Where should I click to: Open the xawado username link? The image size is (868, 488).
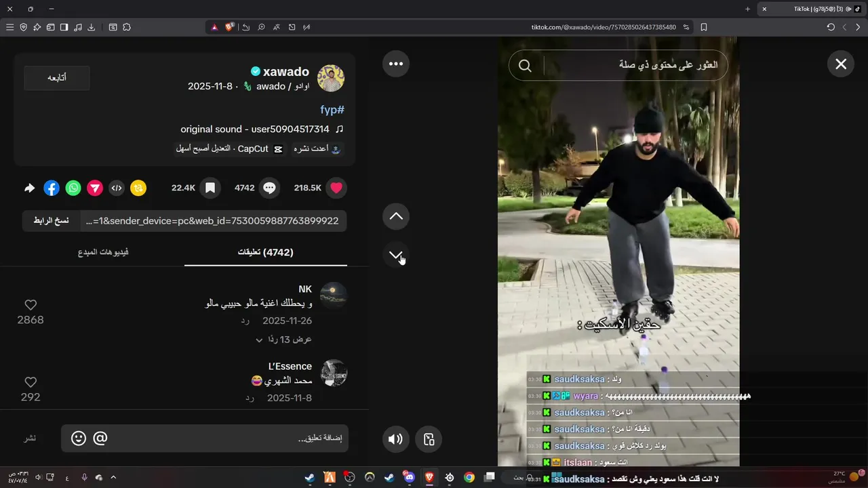[x=285, y=72]
